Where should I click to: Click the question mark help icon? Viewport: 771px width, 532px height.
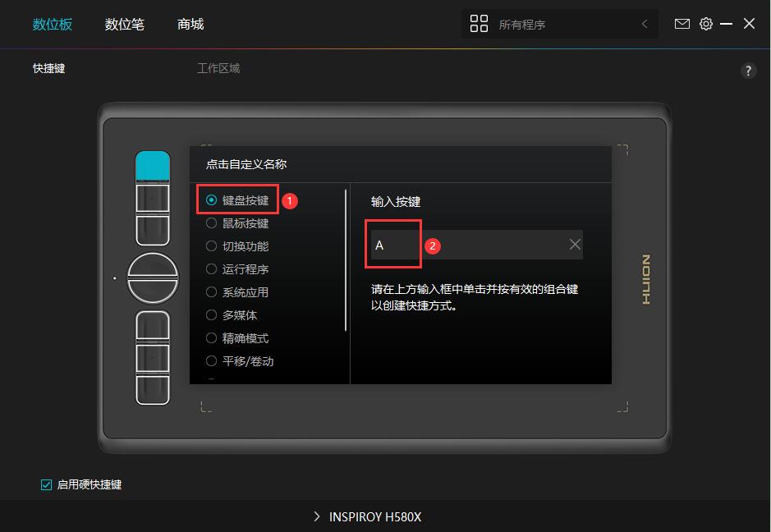[748, 71]
